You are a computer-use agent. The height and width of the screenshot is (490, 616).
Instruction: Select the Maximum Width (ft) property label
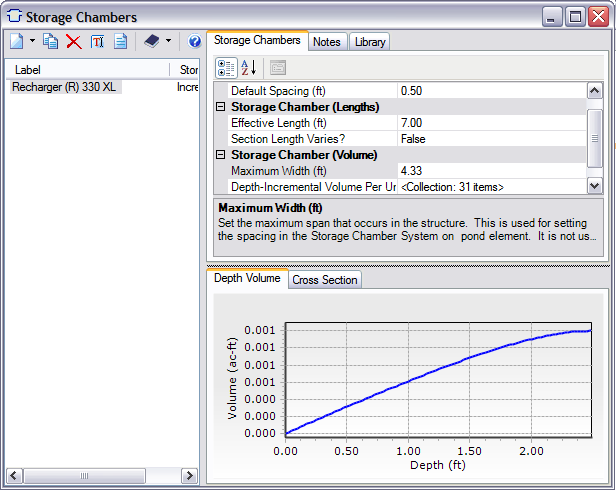[x=313, y=171]
